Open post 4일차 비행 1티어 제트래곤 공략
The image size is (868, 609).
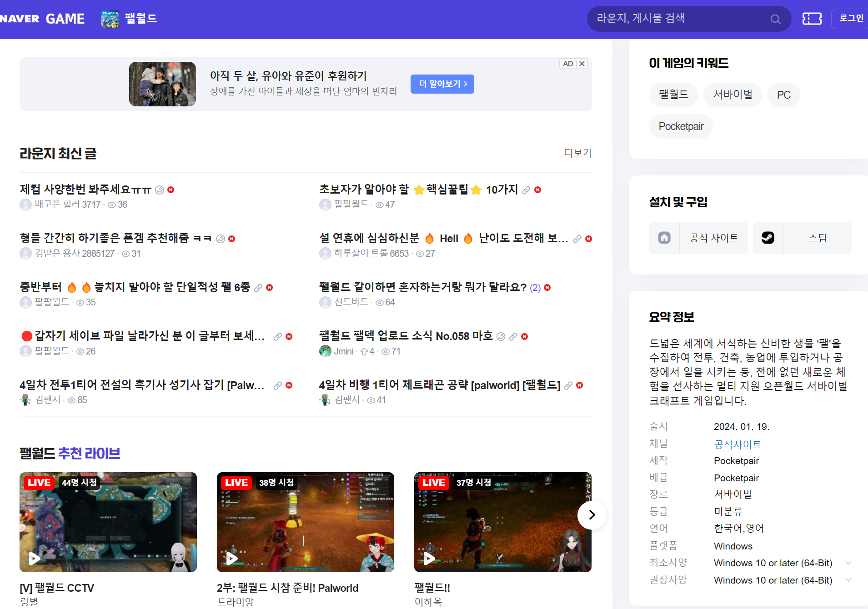click(440, 385)
